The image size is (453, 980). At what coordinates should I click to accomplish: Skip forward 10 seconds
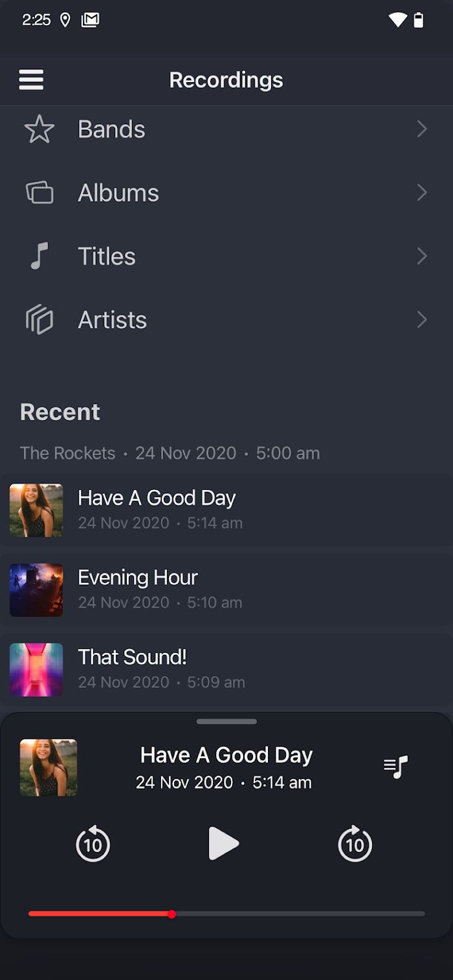pyautogui.click(x=355, y=844)
